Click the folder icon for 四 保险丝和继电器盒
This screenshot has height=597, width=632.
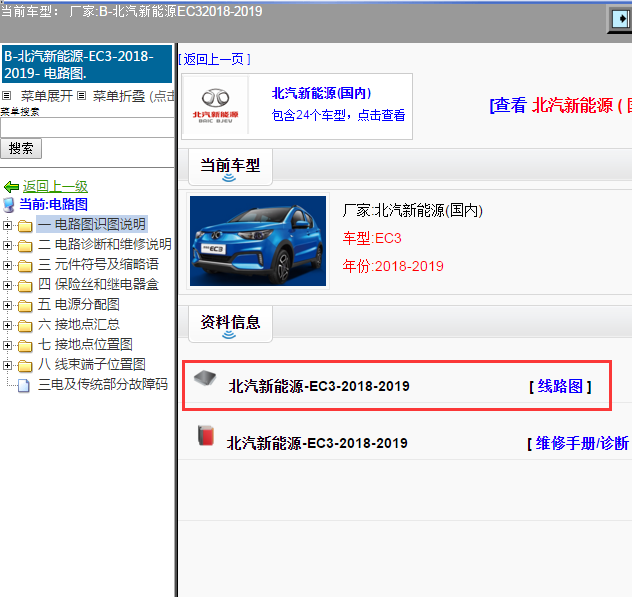coord(25,286)
